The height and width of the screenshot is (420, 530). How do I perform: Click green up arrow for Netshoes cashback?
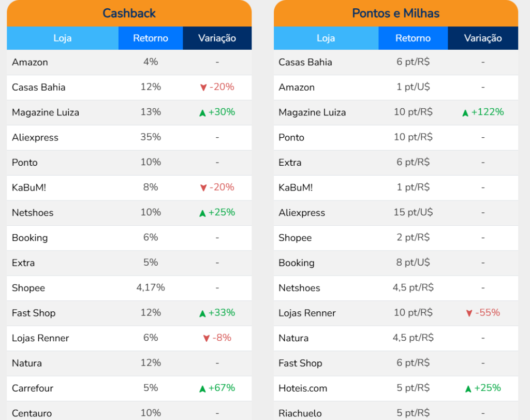202,213
